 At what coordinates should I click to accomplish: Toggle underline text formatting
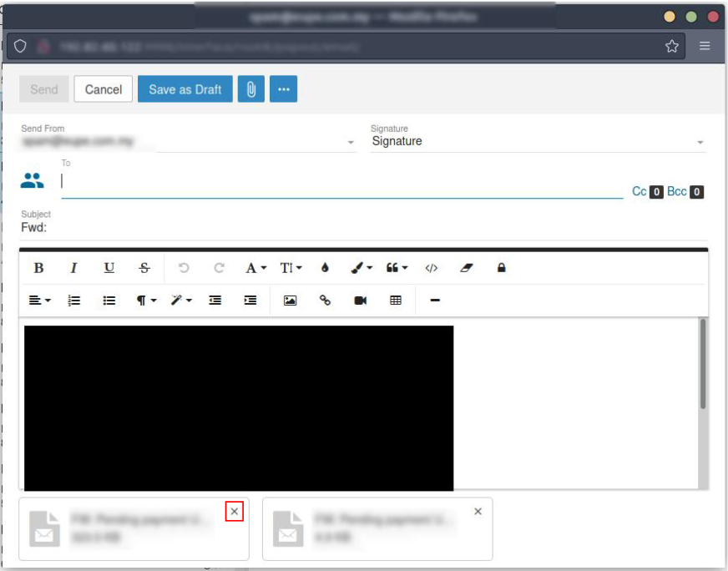(109, 268)
